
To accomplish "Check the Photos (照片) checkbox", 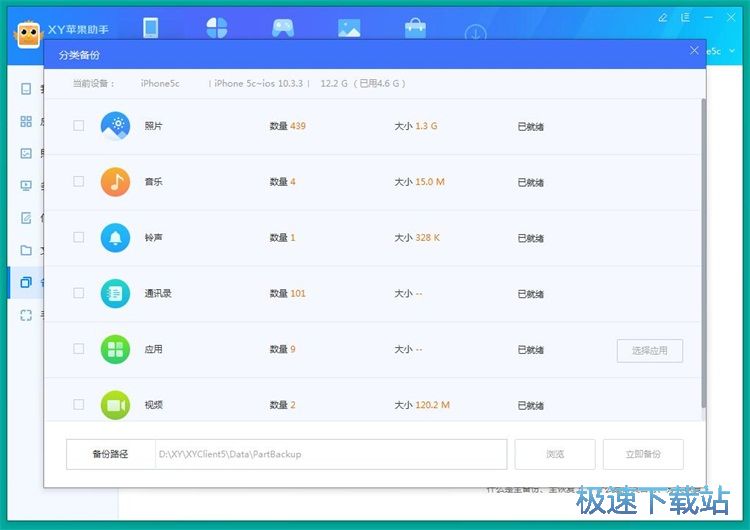I will [79, 126].
